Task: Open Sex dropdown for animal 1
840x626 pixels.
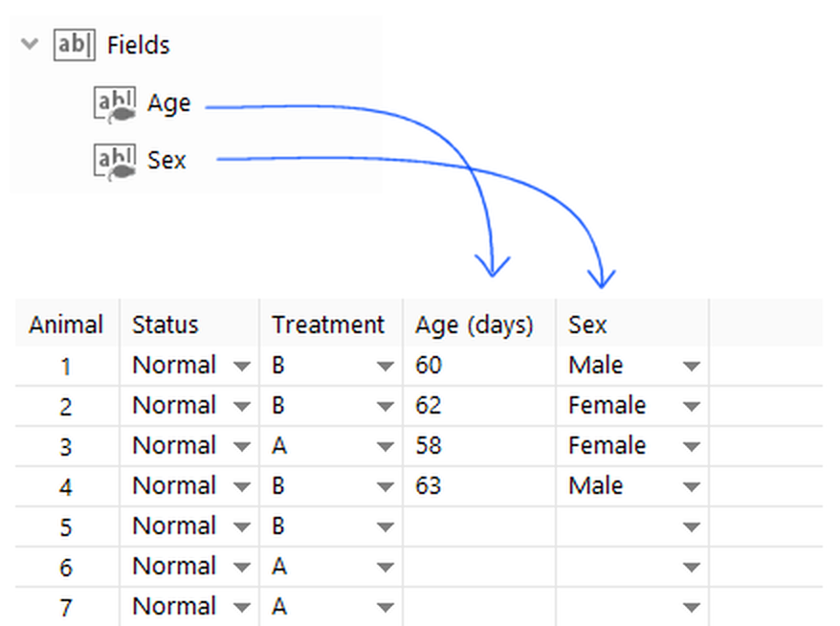Action: tap(692, 367)
